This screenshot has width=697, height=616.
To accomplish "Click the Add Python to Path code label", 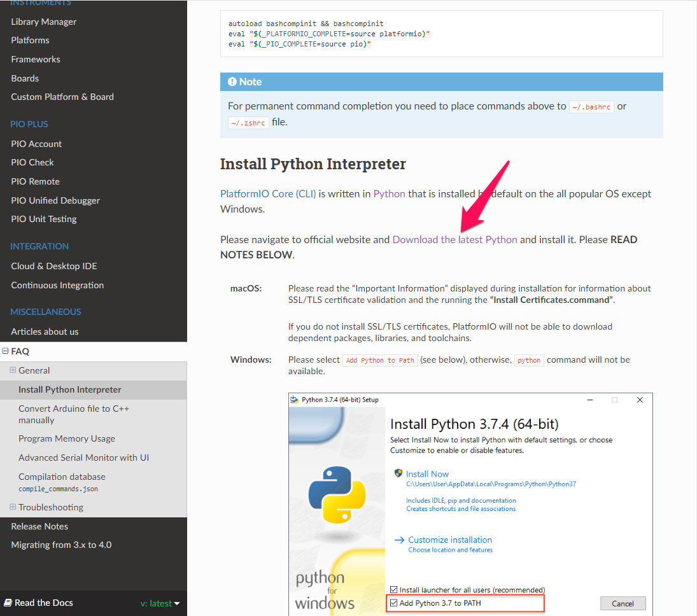I will 380,360.
